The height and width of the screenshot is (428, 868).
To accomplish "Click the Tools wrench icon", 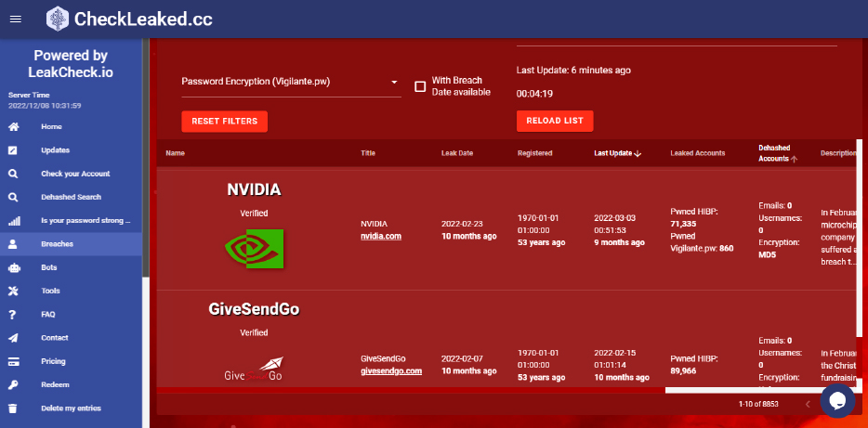I will coord(13,291).
